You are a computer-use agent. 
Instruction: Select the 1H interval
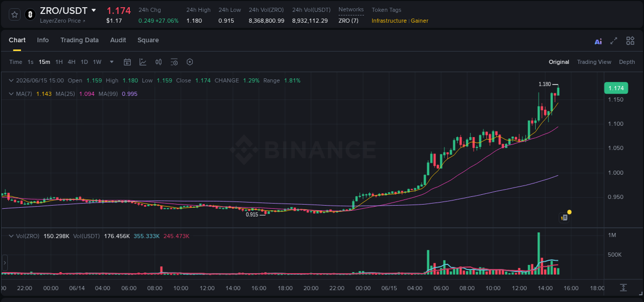click(59, 62)
